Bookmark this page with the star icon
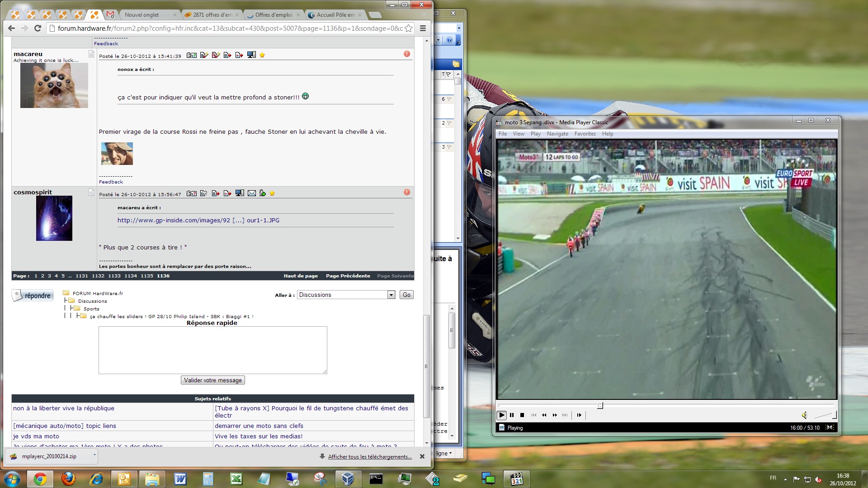 coord(408,28)
